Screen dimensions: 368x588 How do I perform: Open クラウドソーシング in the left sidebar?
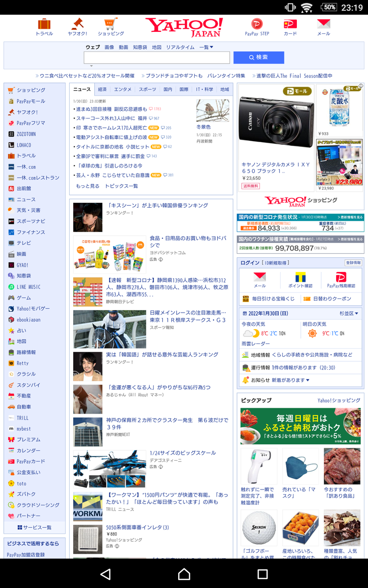pyautogui.click(x=38, y=505)
